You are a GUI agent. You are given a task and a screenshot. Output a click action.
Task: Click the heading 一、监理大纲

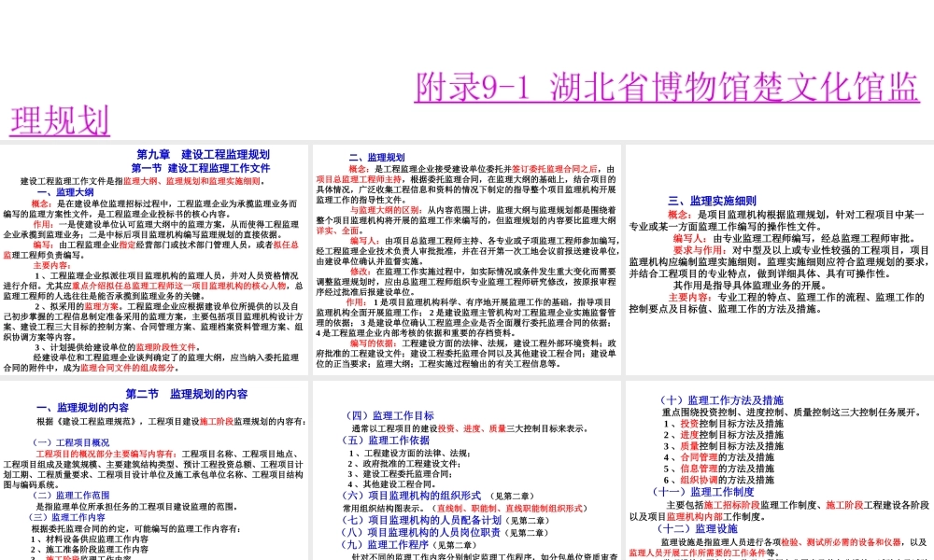pos(65,192)
